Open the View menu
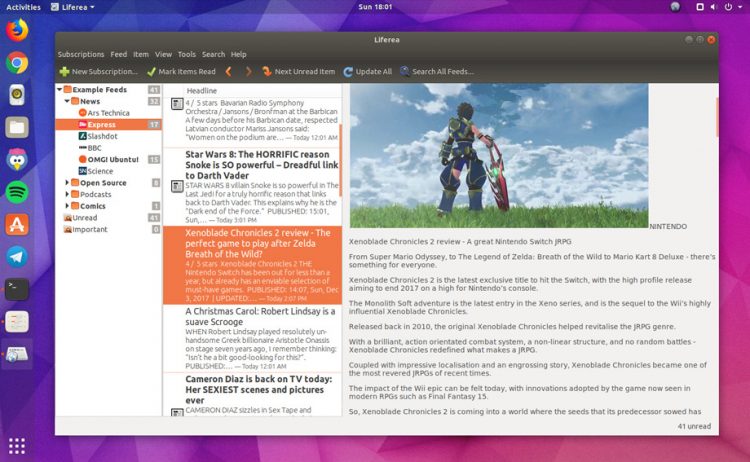 163,55
